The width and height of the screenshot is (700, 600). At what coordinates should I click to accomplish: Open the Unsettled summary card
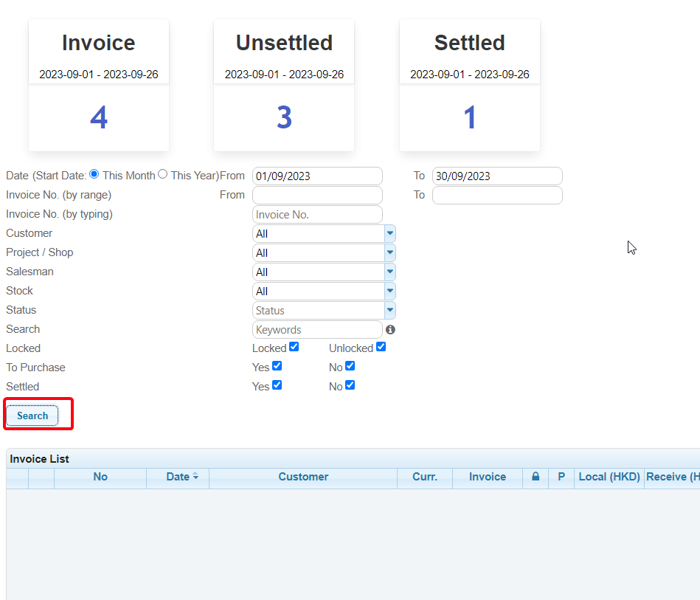coord(284,86)
